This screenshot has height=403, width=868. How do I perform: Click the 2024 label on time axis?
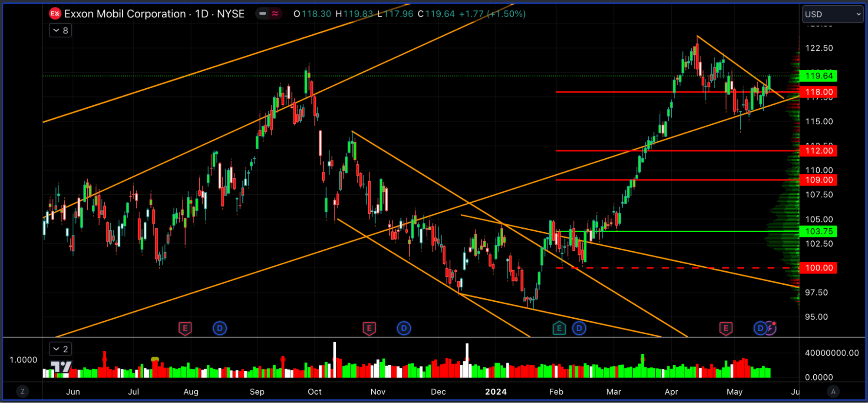click(496, 392)
